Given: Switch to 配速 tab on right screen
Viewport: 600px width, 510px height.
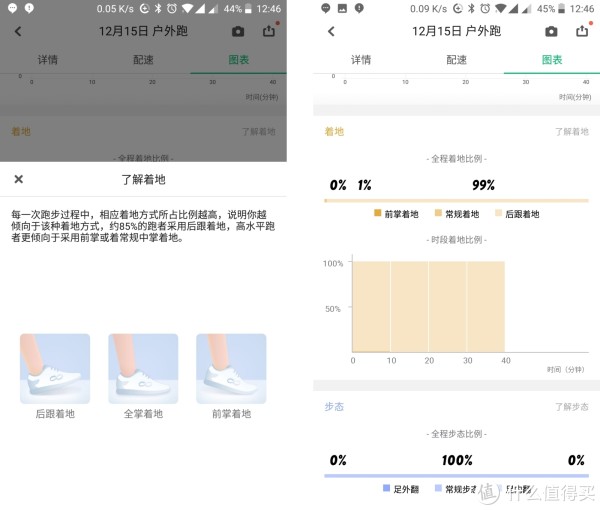Looking at the screenshot, I should [457, 60].
